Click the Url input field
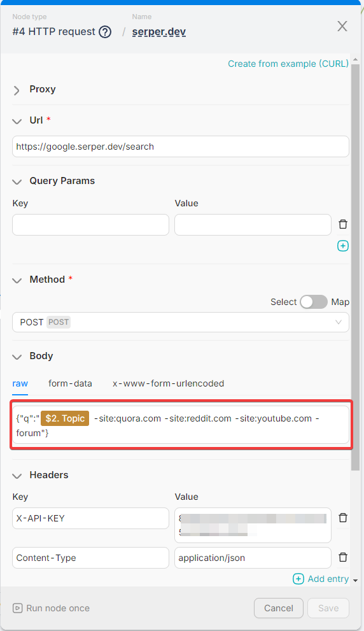This screenshot has width=364, height=631. (181, 146)
